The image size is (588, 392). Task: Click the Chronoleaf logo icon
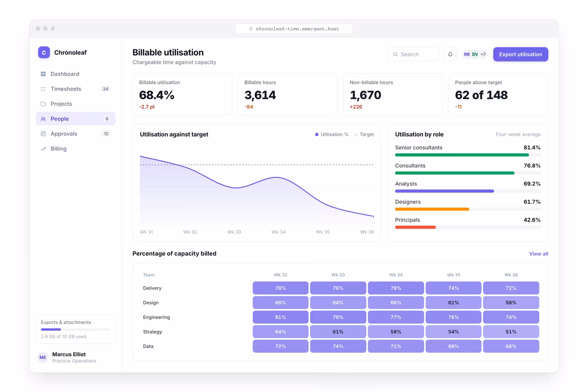44,52
